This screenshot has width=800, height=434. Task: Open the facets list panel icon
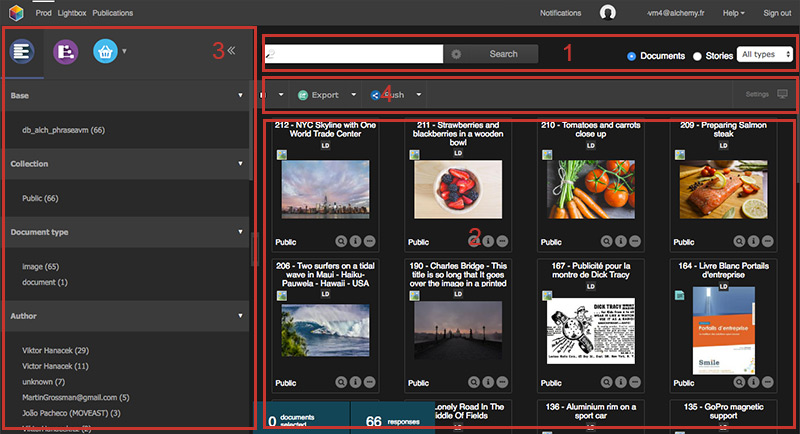click(x=22, y=52)
